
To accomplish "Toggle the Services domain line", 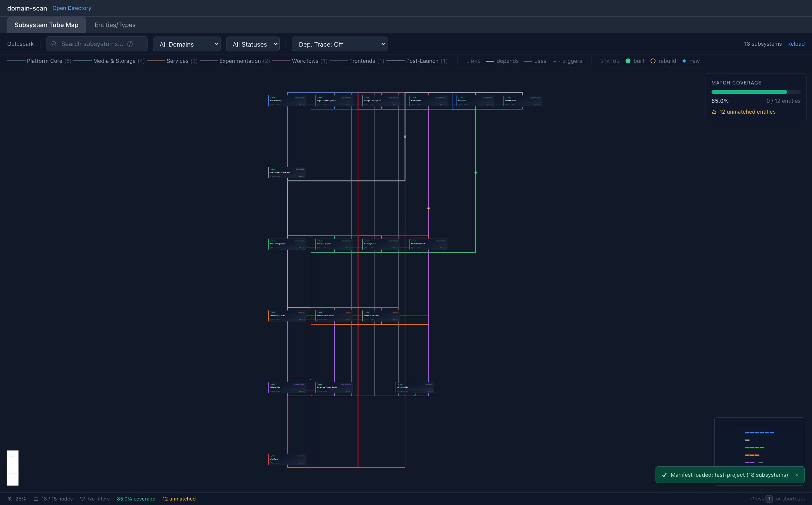I will [172, 61].
